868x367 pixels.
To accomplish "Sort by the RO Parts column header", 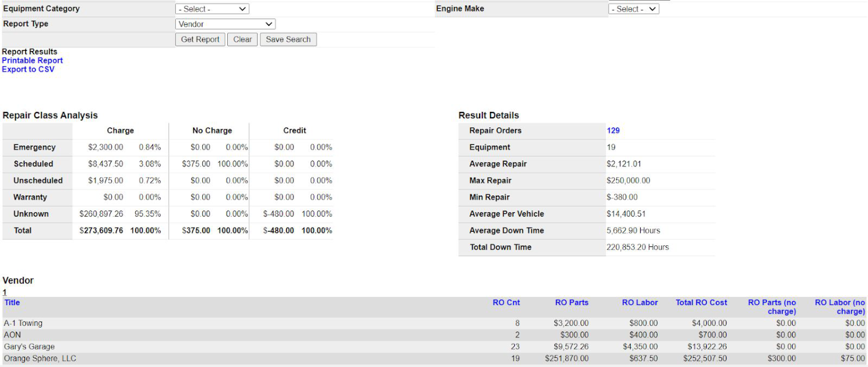I will 572,302.
